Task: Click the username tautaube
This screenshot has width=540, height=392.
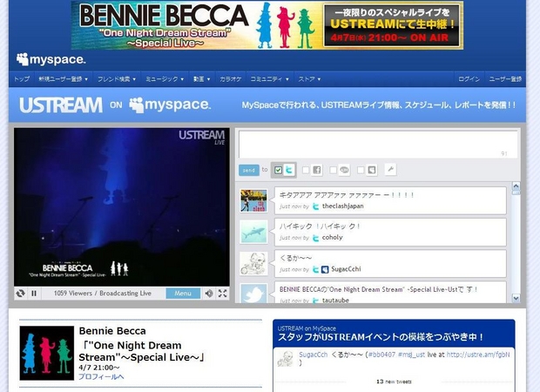Action: pyautogui.click(x=335, y=301)
